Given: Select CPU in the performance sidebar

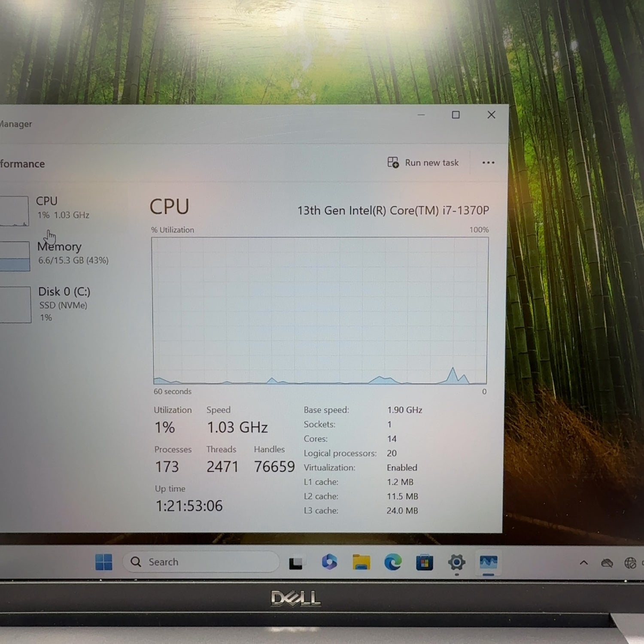Looking at the screenshot, I should coord(47,208).
